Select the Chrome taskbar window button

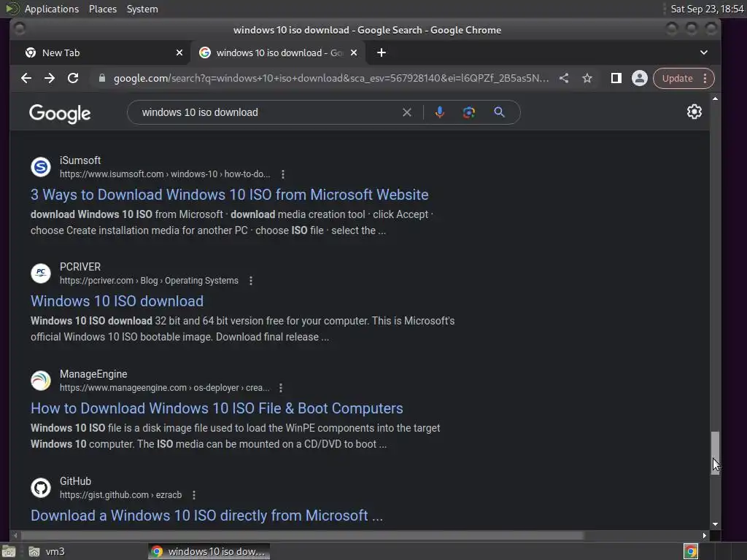[x=209, y=551]
